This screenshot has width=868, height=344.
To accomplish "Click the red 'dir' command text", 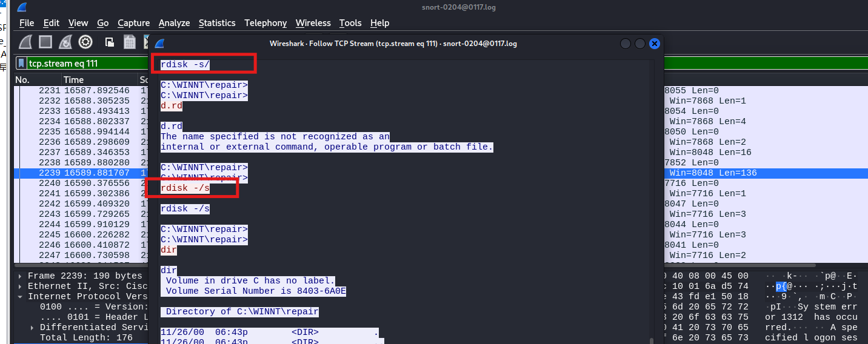I will click(x=169, y=250).
